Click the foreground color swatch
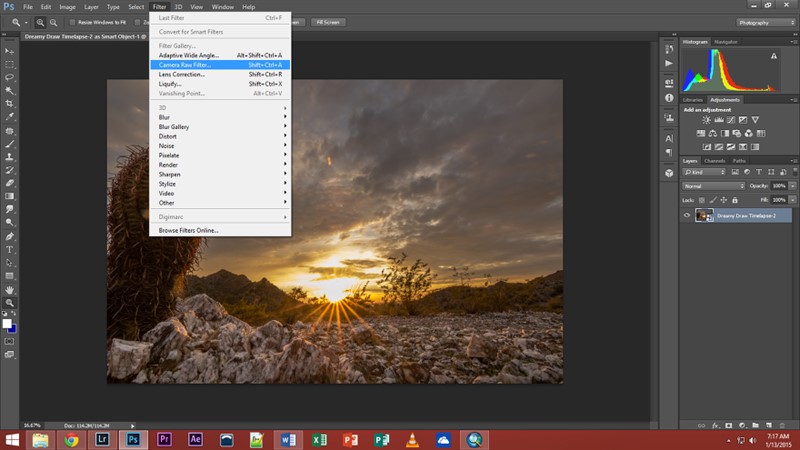800x450 pixels. [8, 323]
